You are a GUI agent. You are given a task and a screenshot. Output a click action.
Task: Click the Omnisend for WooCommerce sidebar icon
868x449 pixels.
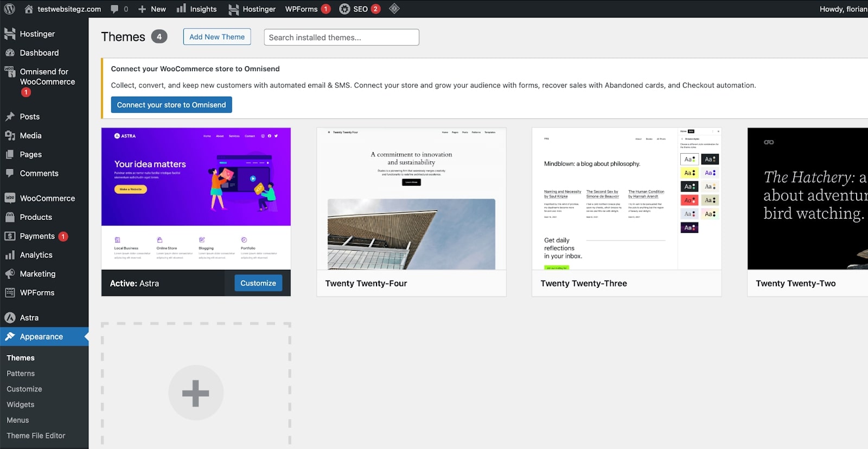coord(10,71)
